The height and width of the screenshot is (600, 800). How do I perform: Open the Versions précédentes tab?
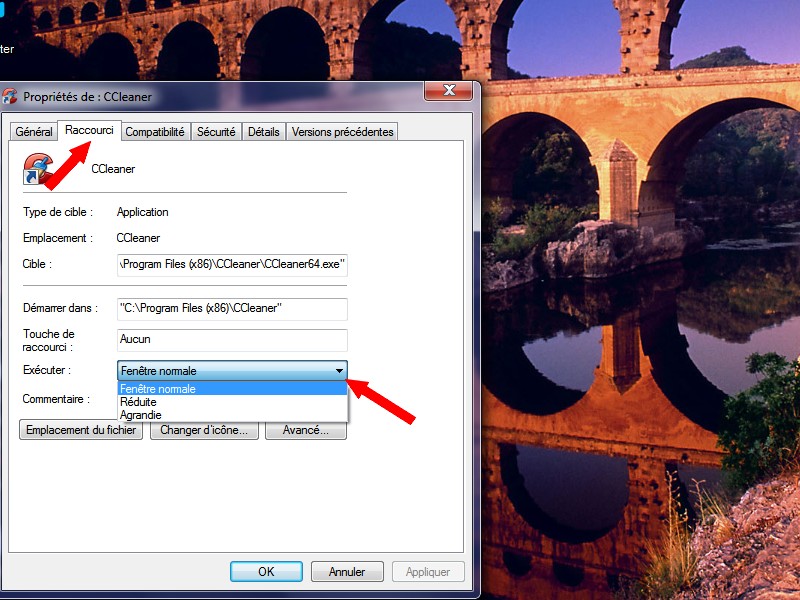pyautogui.click(x=342, y=132)
